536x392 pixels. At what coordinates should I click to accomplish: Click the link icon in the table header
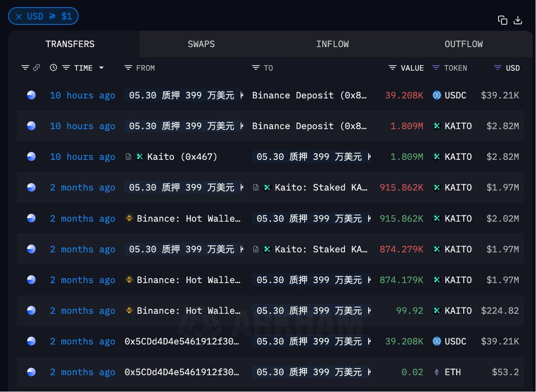[37, 68]
